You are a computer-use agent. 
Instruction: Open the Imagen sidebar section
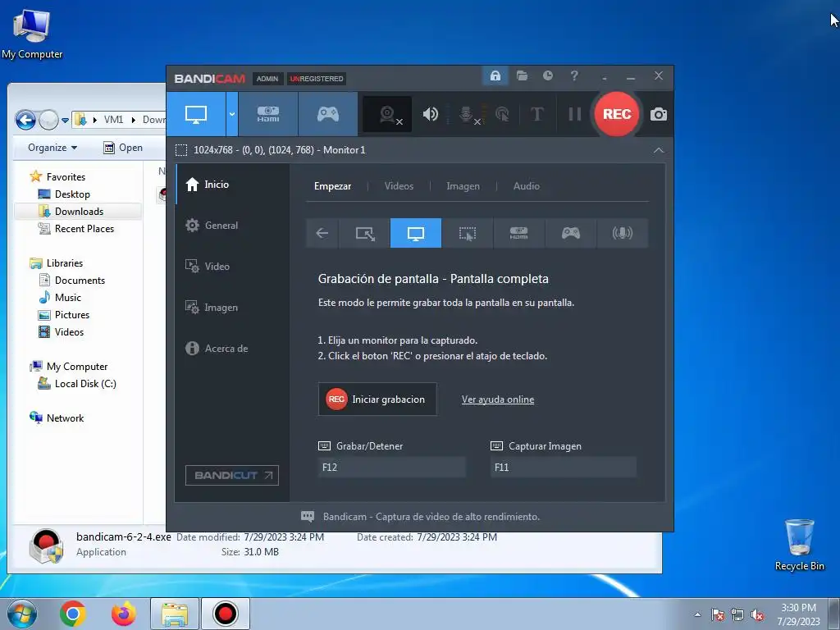click(x=232, y=308)
